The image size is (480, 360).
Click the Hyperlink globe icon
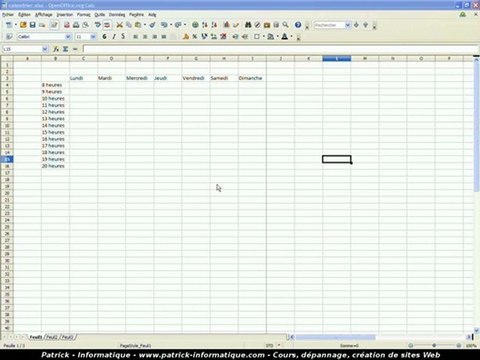coord(195,25)
